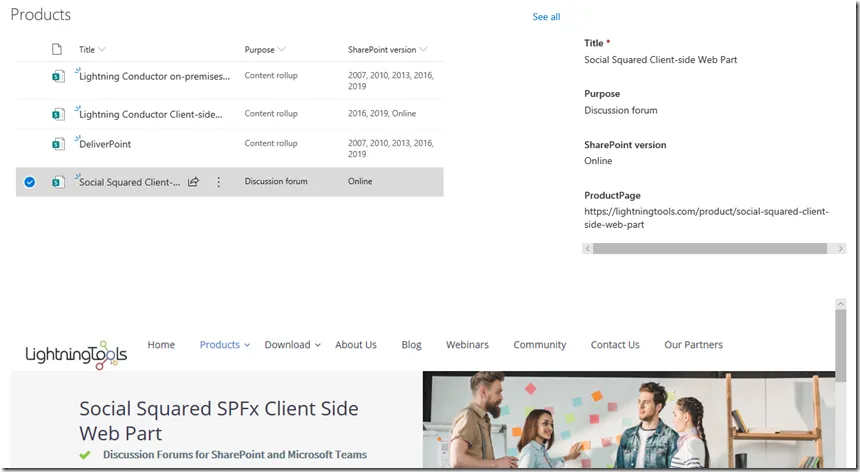This screenshot has height=472, width=860.
Task: Click file icon for Lightning Conductor on-premises
Action: click(x=58, y=76)
